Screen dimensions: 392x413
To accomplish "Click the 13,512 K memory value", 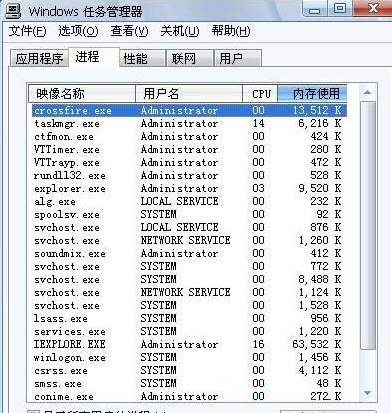I will click(x=317, y=110).
